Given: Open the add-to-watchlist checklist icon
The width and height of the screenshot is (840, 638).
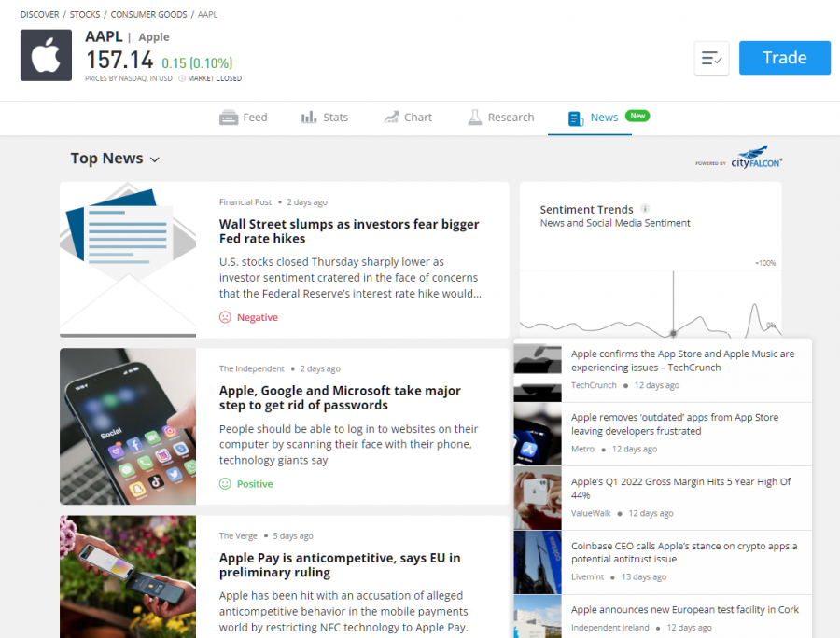Looking at the screenshot, I should (x=711, y=58).
